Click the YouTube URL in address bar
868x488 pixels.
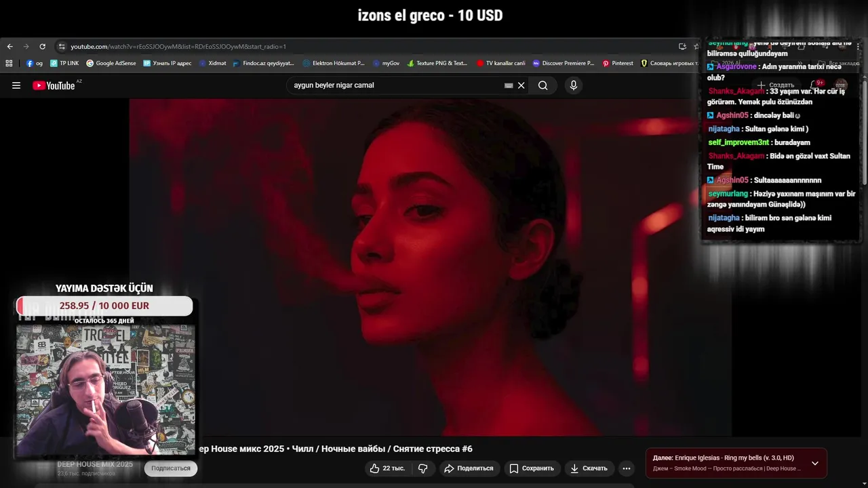point(178,47)
